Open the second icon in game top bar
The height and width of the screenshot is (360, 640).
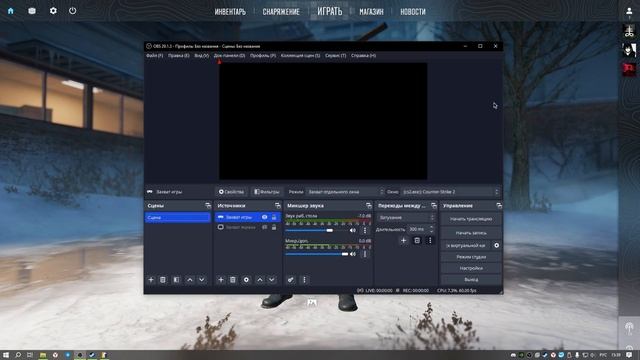tap(32, 11)
